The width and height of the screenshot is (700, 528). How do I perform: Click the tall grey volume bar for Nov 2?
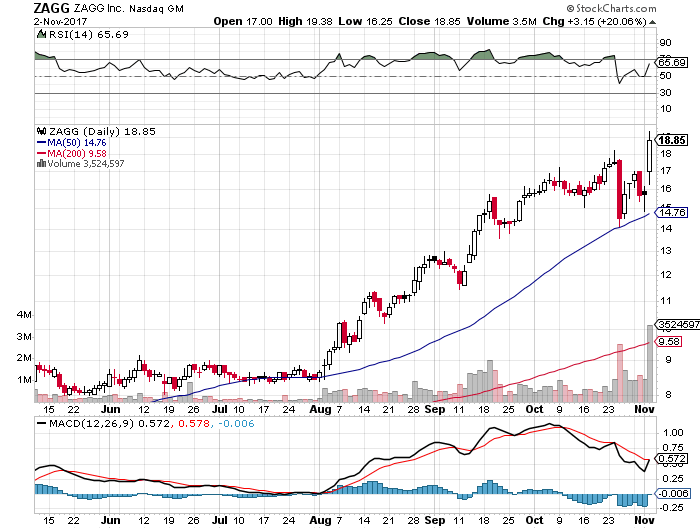pos(650,363)
